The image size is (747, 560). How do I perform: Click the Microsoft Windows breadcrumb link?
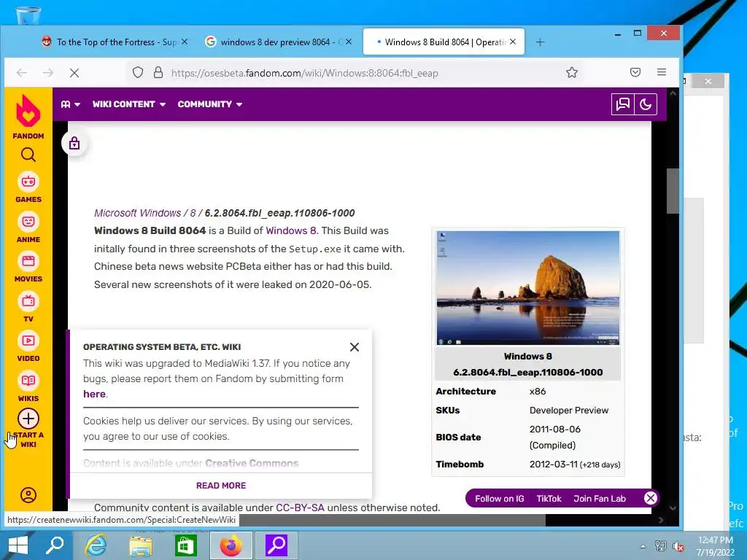click(138, 213)
